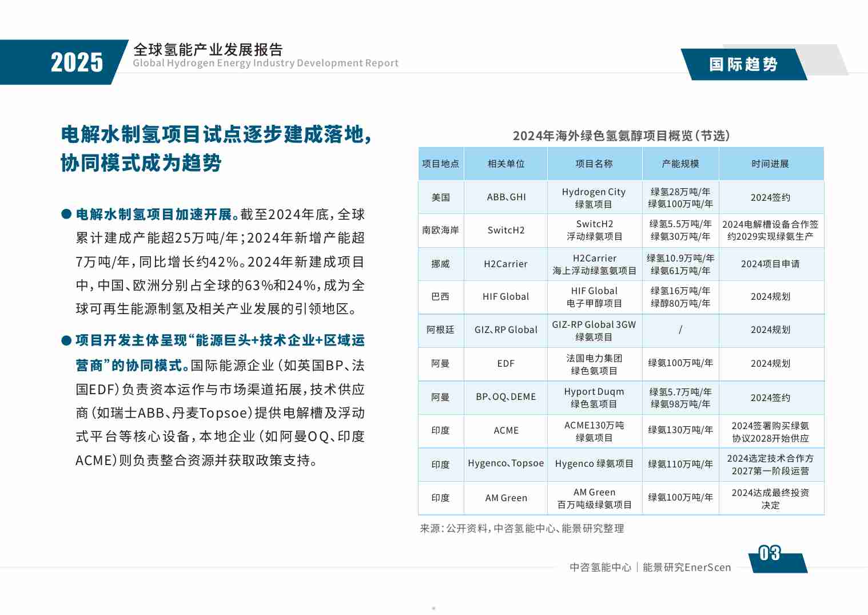Open the Hydrogen City 绿氢项目 entry

pos(595,197)
